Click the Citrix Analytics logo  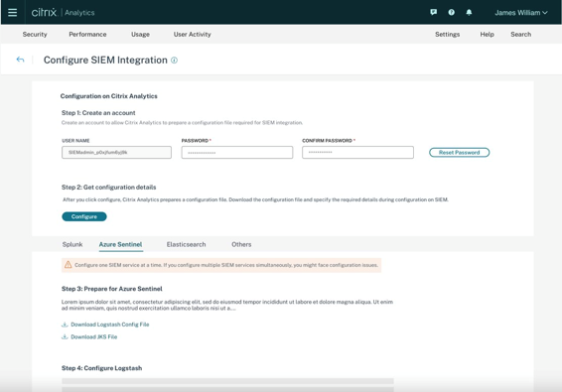coord(64,13)
